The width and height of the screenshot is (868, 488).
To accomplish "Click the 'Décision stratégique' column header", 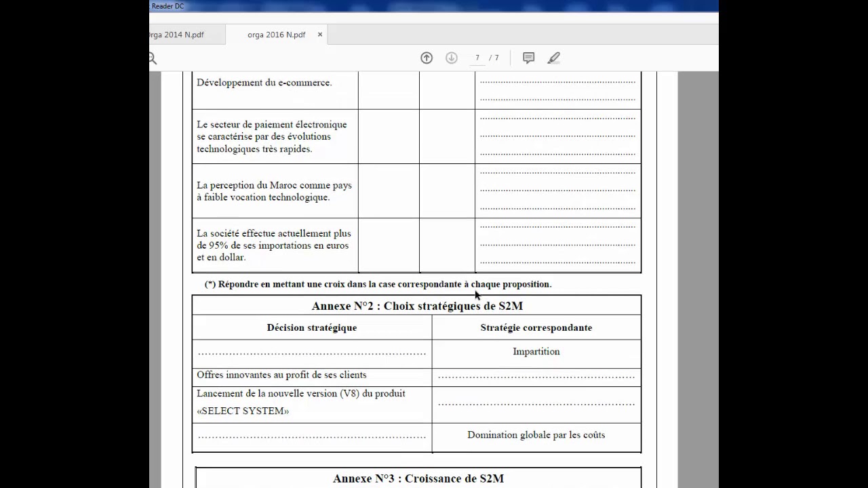I will coord(312,327).
